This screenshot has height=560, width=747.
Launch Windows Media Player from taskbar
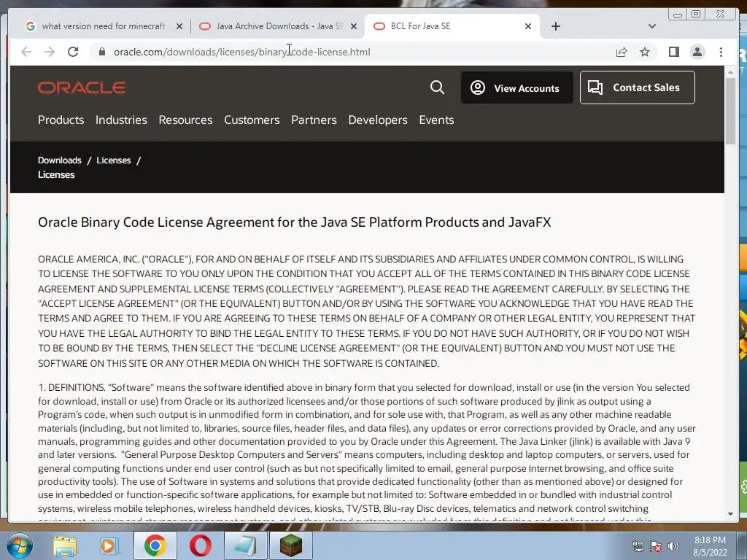click(108, 545)
